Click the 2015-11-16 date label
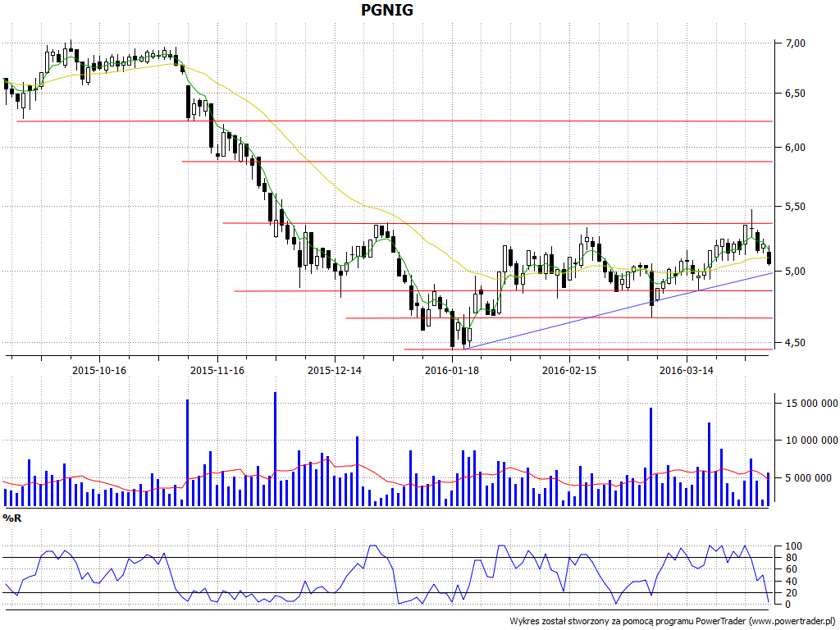This screenshot has height=630, width=840. coord(217,370)
